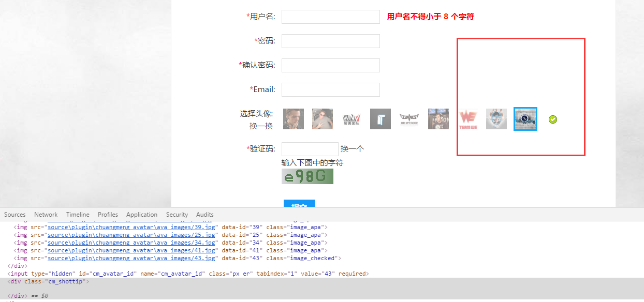Click the blue 提交 submit button
The width and height of the screenshot is (644, 302).
pos(299,203)
